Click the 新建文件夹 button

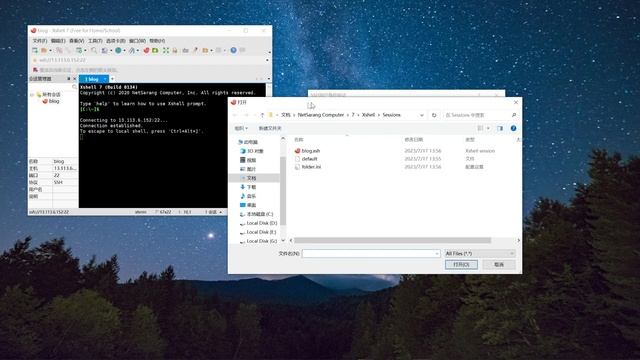(x=270, y=128)
